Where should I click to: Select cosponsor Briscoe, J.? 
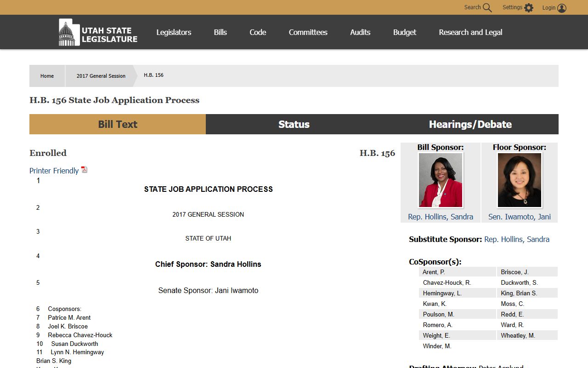coord(514,272)
